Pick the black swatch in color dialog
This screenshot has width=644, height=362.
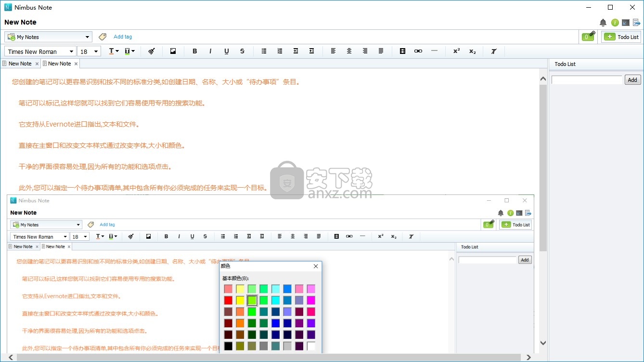[x=228, y=346]
